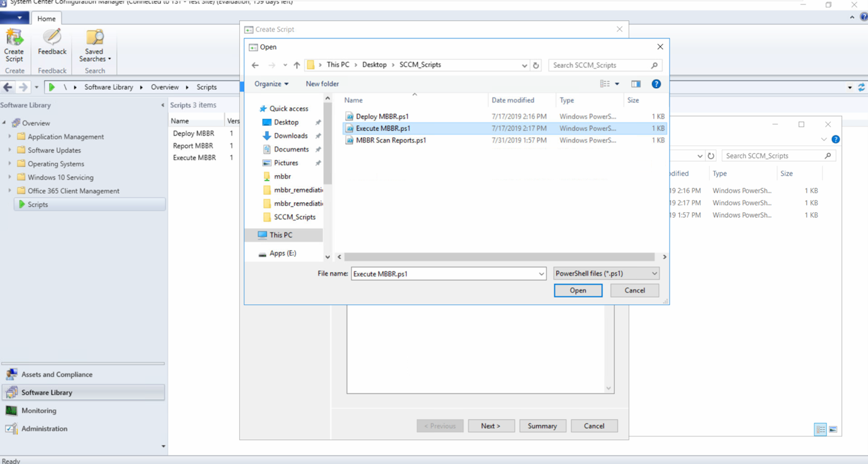Go back in Configuration Manager navigation
This screenshot has height=464, width=868.
[8, 88]
